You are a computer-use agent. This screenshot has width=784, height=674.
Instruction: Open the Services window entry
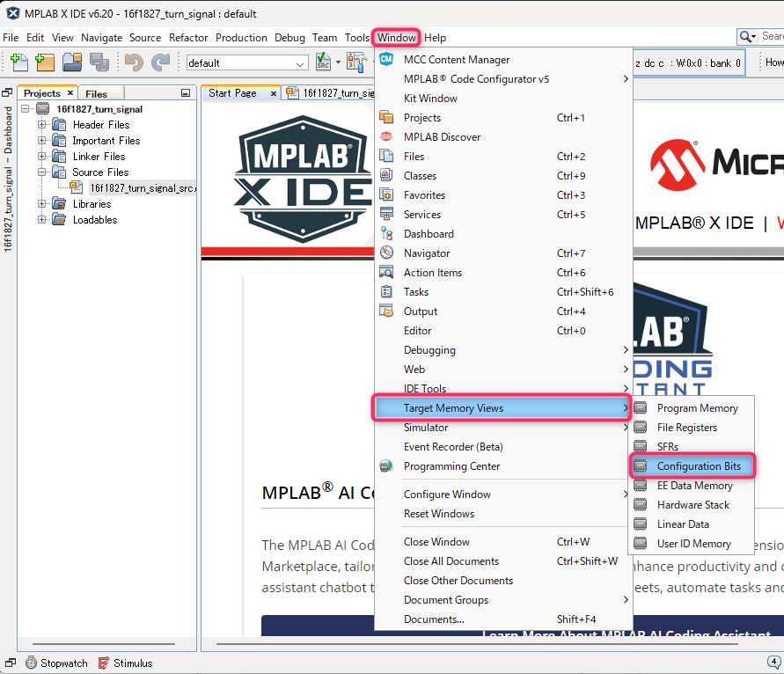(x=503, y=215)
